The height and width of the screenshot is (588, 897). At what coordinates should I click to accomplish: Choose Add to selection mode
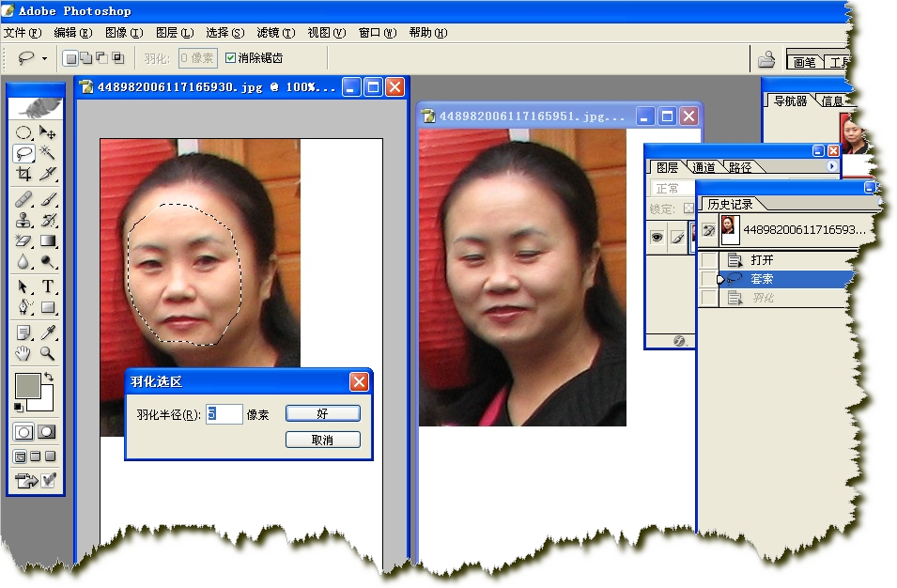[x=85, y=58]
